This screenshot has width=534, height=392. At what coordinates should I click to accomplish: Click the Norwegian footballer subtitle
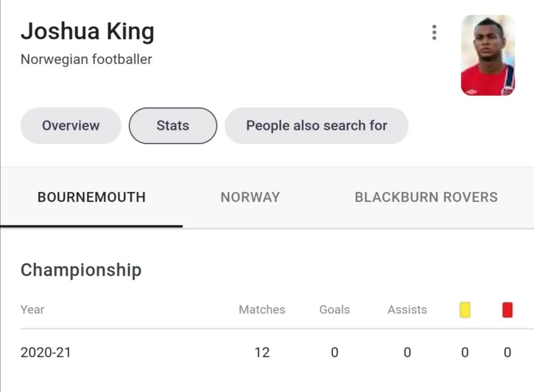[87, 59]
